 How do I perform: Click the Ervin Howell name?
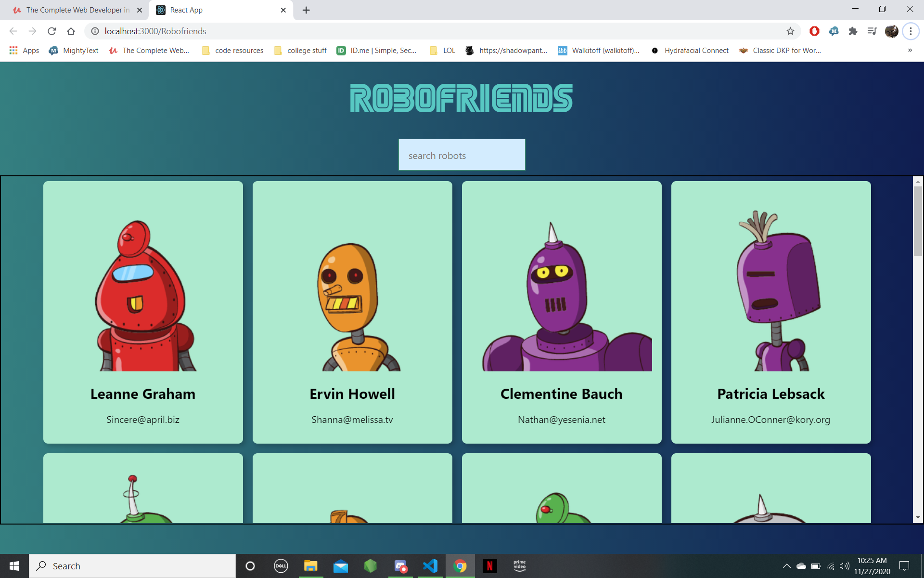[x=352, y=394]
